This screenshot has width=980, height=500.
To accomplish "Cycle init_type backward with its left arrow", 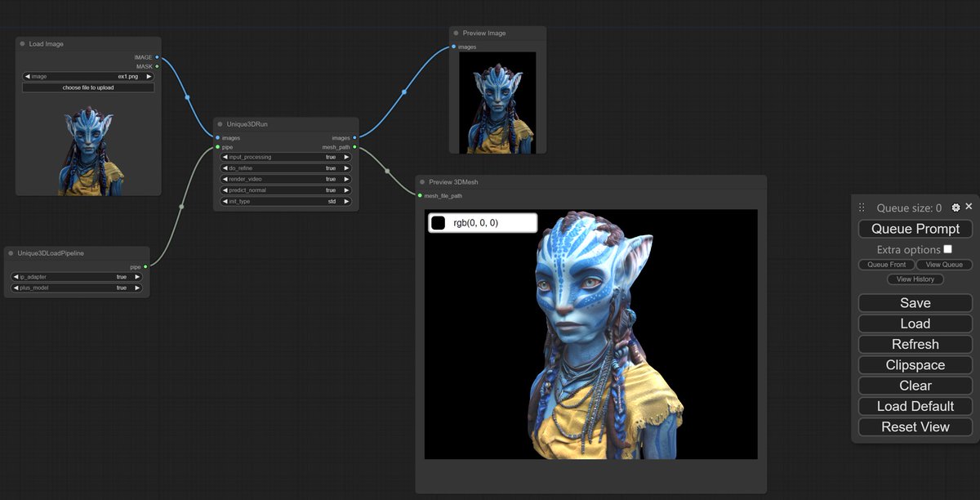I will click(x=226, y=201).
